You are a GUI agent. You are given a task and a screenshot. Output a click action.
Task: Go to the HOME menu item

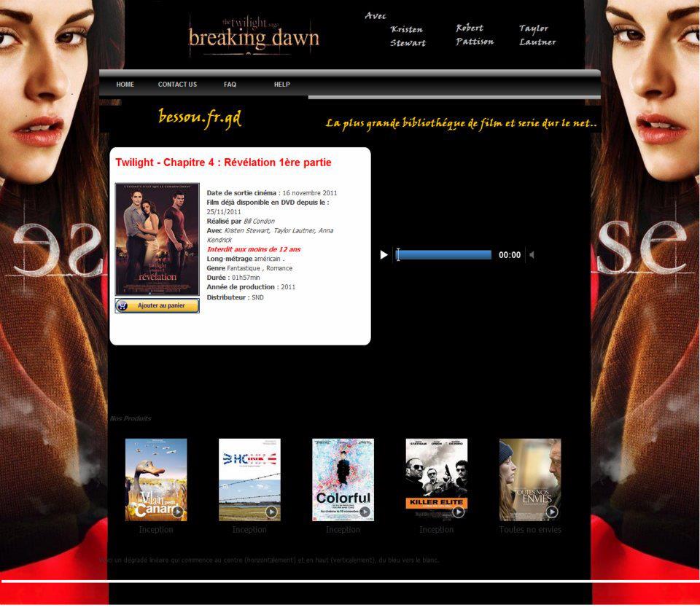(125, 85)
